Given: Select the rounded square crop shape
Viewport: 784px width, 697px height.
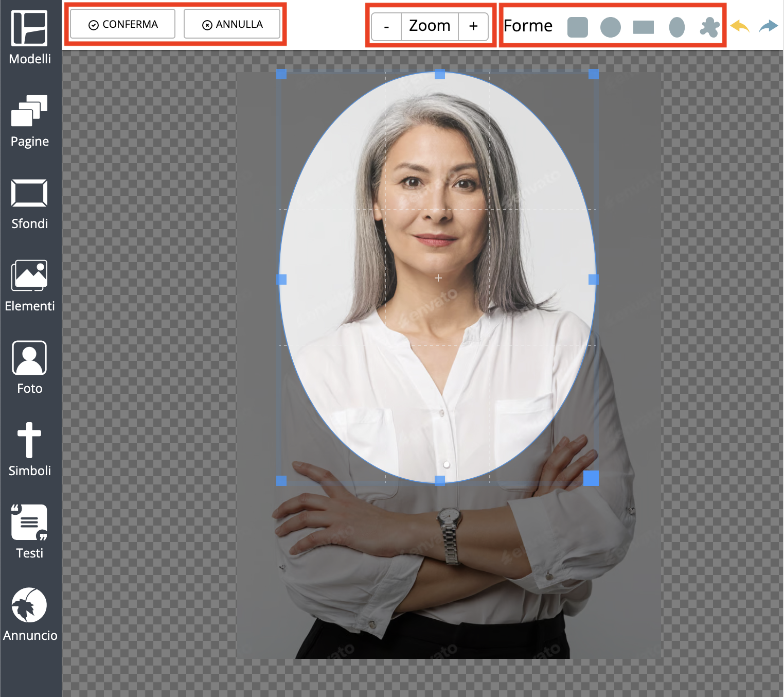Looking at the screenshot, I should click(x=577, y=27).
